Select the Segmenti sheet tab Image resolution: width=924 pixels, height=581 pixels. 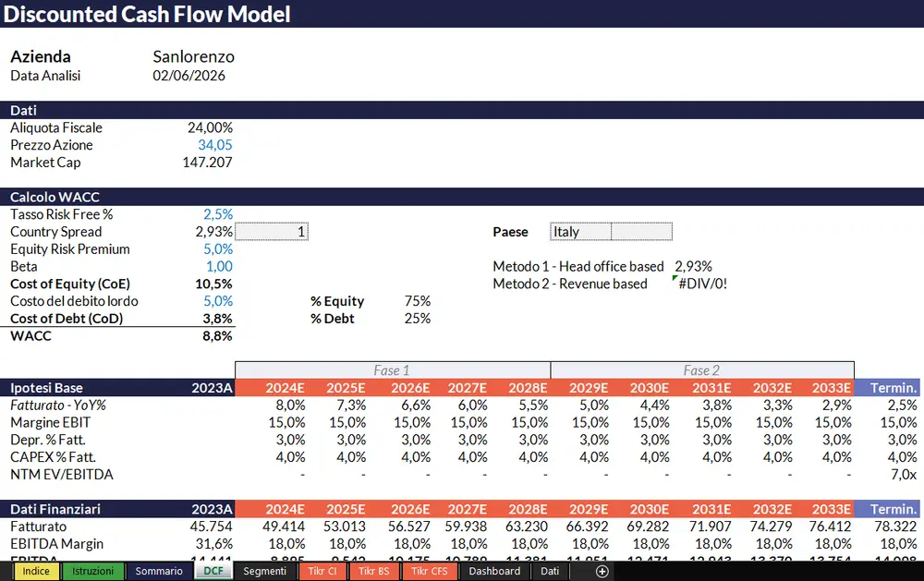tap(264, 571)
